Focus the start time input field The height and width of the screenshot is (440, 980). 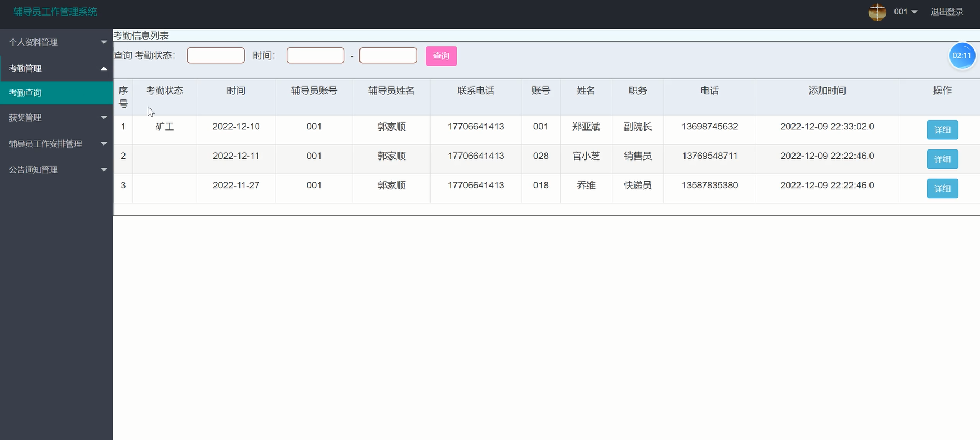point(316,56)
